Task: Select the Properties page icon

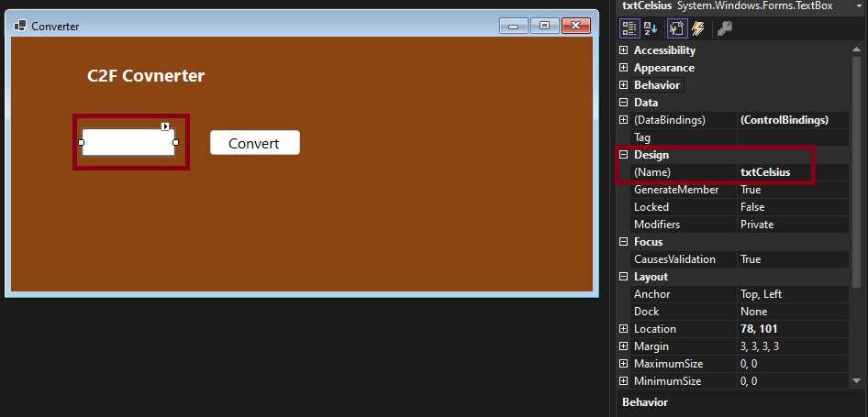Action: pos(677,28)
